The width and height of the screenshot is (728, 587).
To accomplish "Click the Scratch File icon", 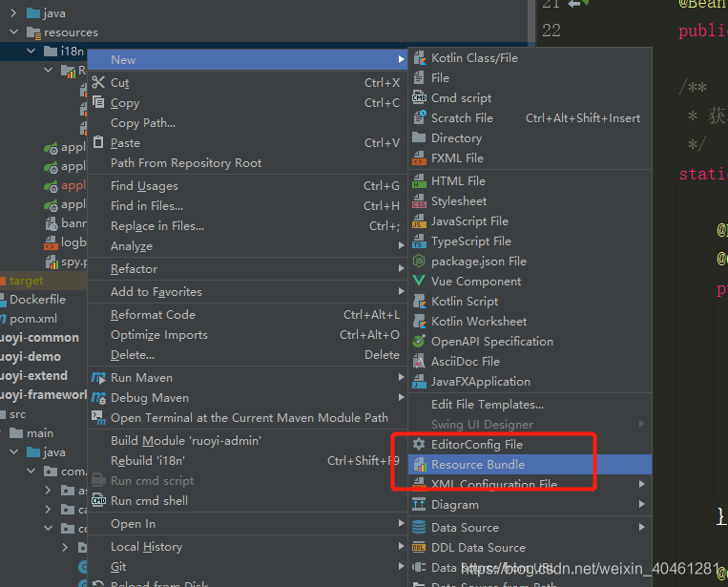I will [x=419, y=118].
